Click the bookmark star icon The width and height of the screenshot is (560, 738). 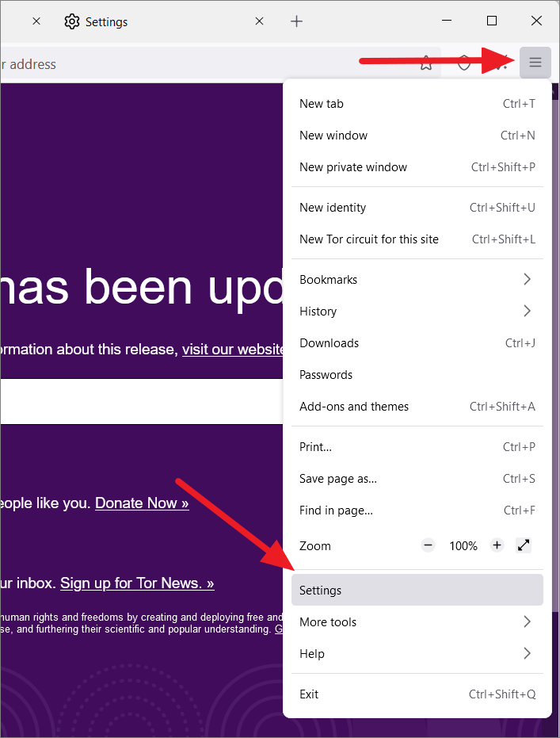(426, 62)
